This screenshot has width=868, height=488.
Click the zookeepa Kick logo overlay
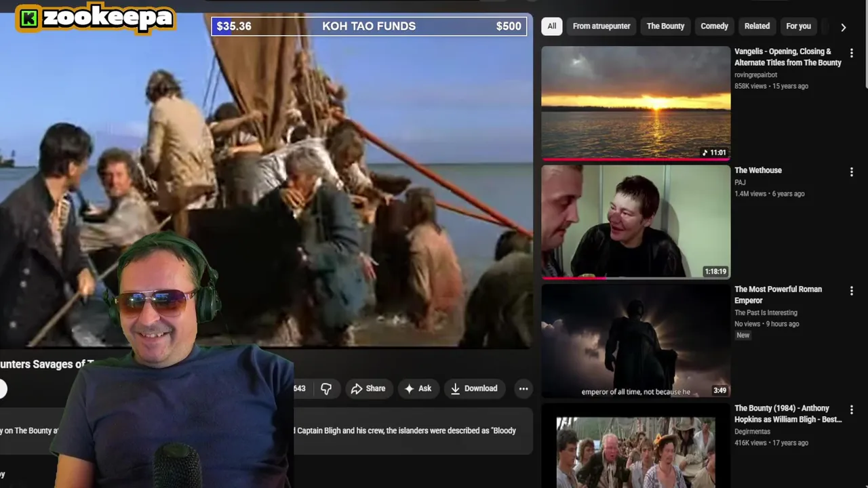point(95,18)
